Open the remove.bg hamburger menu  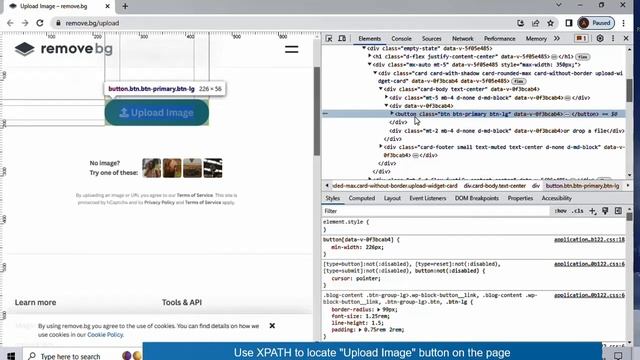[291, 49]
